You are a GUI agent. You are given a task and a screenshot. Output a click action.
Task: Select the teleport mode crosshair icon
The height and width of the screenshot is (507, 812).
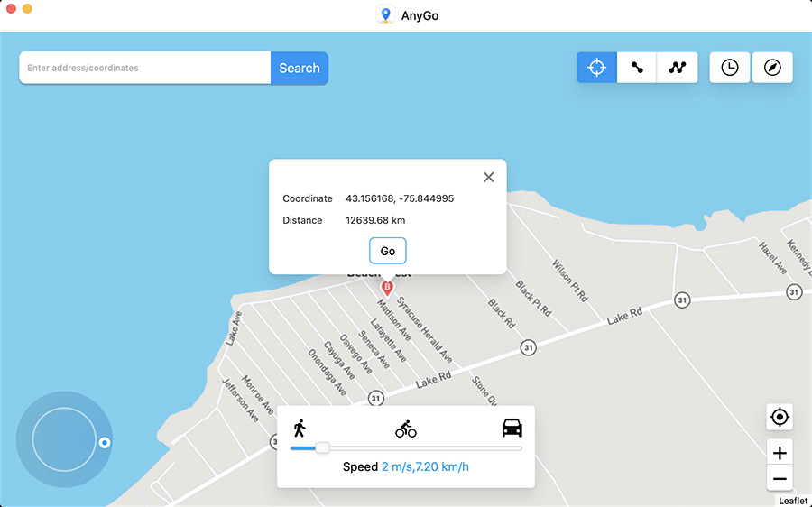click(x=596, y=68)
